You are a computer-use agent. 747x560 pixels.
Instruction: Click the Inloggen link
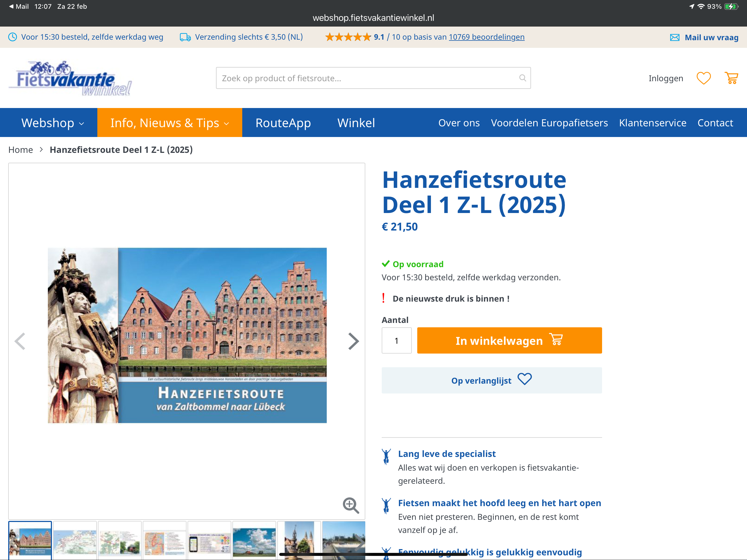(666, 78)
